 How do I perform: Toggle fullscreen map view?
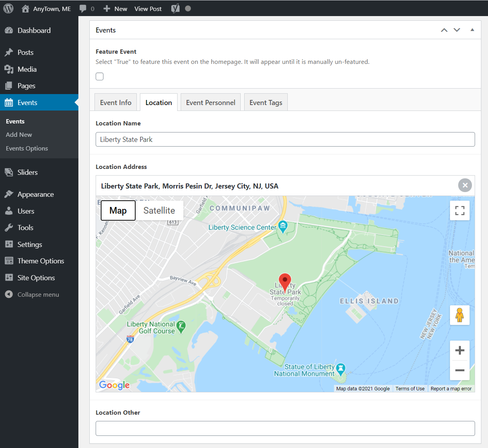(x=460, y=210)
